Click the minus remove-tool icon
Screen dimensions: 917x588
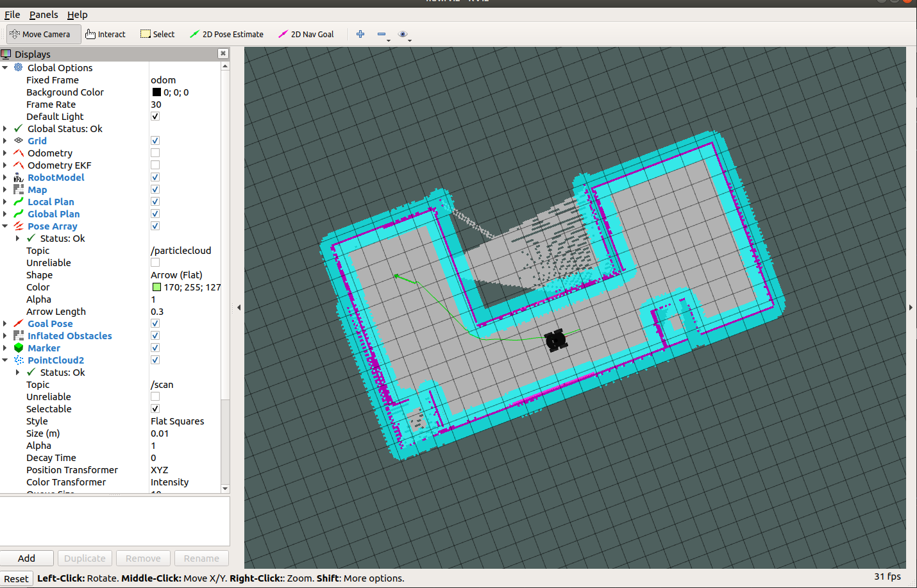click(382, 34)
